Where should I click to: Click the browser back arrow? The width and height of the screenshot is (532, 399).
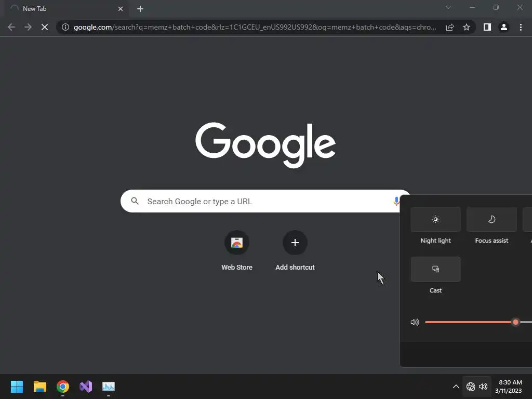coord(11,27)
